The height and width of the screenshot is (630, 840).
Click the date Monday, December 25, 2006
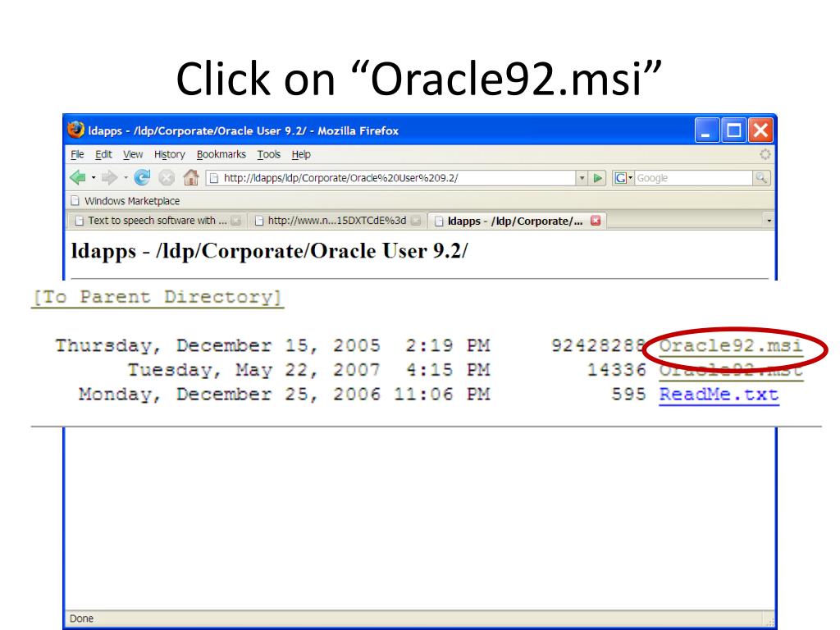pyautogui.click(x=230, y=395)
